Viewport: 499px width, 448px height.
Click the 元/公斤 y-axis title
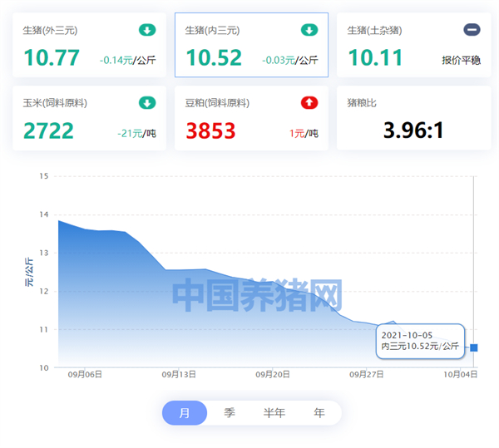[x=29, y=272]
